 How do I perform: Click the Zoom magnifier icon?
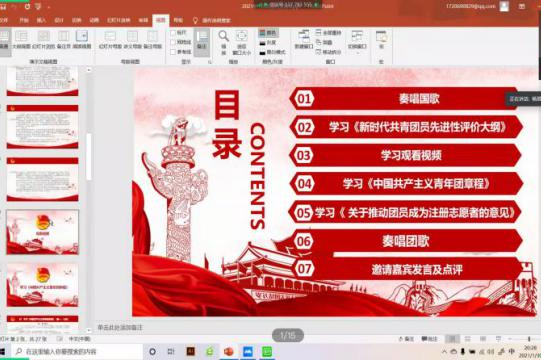tap(224, 42)
